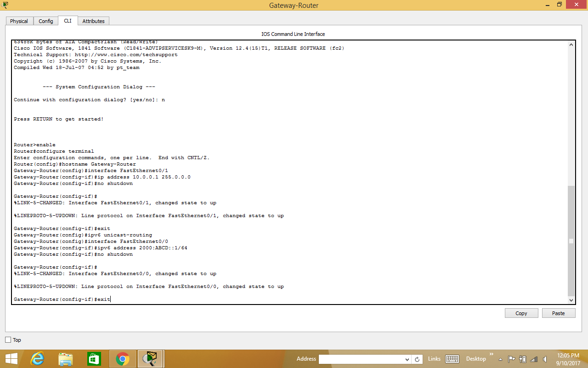Click the 'IOS Command Line Interface' heading
Viewport: 588px width, 368px height.
(293, 34)
